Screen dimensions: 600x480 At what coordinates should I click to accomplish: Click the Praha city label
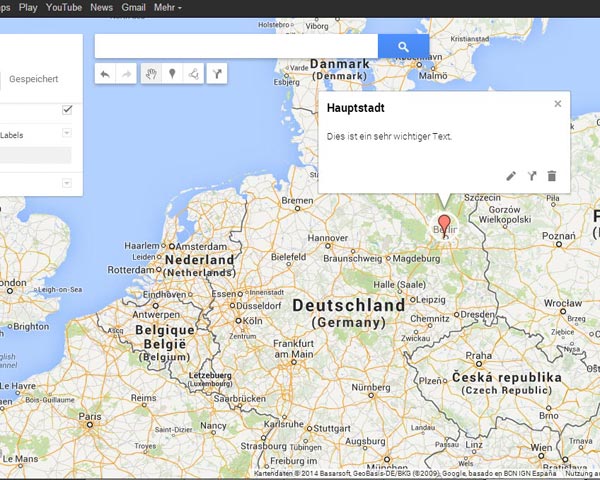coord(479,356)
